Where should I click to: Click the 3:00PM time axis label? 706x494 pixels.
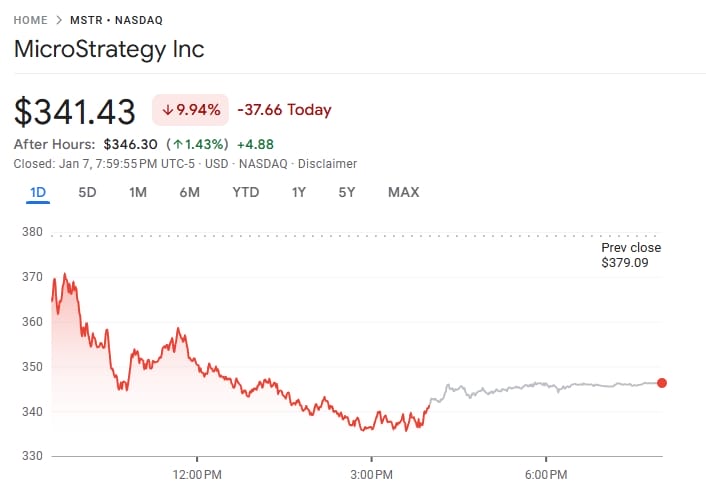pyautogui.click(x=371, y=473)
